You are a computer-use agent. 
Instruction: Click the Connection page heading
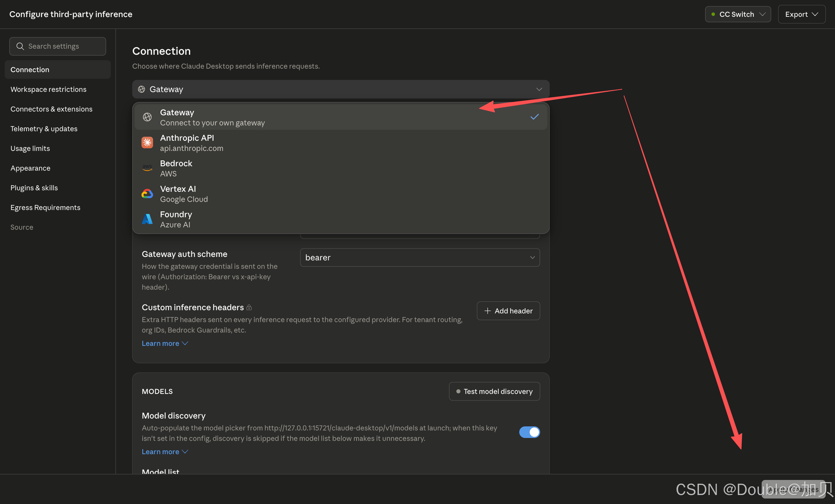coord(161,51)
